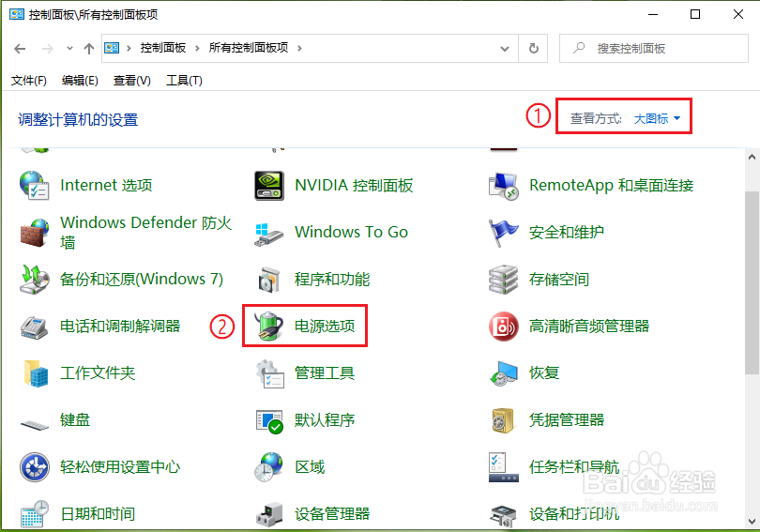Viewport: 760px width, 532px height.
Task: Open the 设备管理器 text link
Action: (x=332, y=513)
